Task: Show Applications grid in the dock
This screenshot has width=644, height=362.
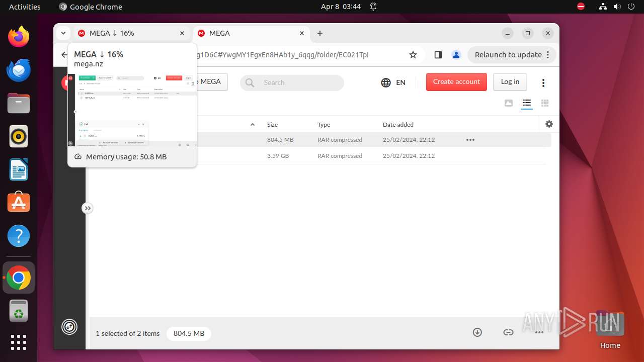Action: [19, 342]
